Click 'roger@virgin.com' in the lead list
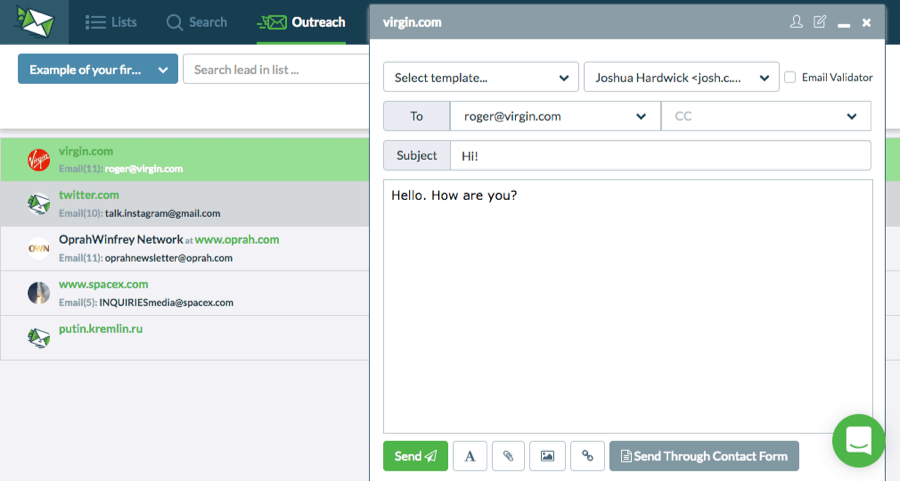900x481 pixels. 143,169
